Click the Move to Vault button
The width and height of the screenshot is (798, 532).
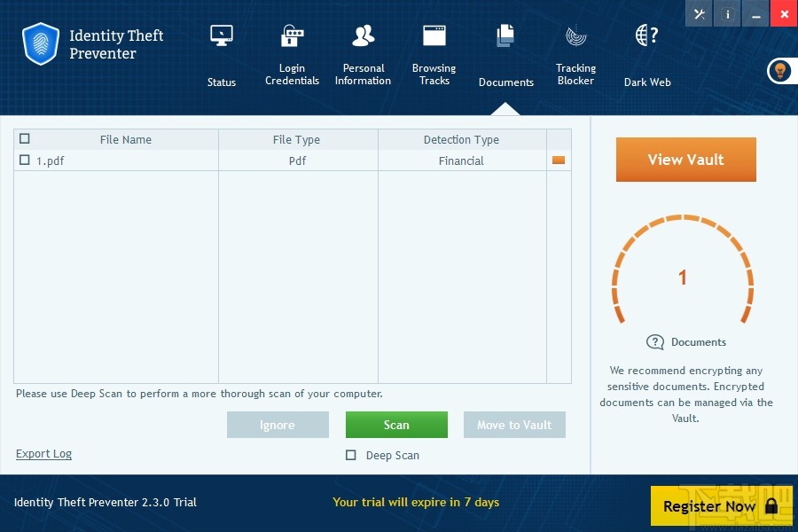(x=514, y=425)
